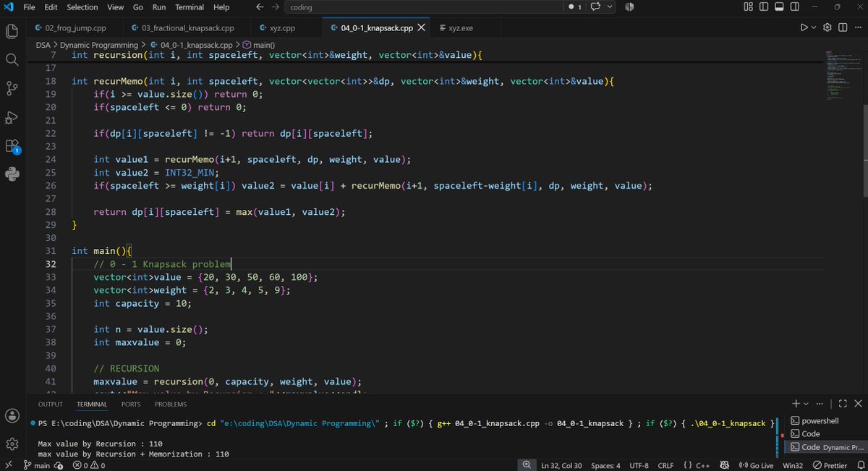
Task: Click the main() breadcrumb item
Action: pyautogui.click(x=258, y=45)
